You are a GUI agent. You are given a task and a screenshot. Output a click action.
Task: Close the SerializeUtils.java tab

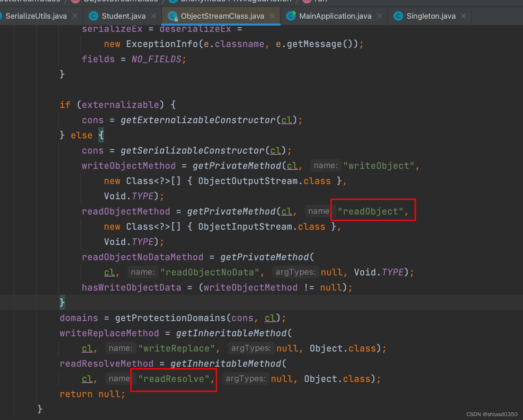click(x=75, y=16)
